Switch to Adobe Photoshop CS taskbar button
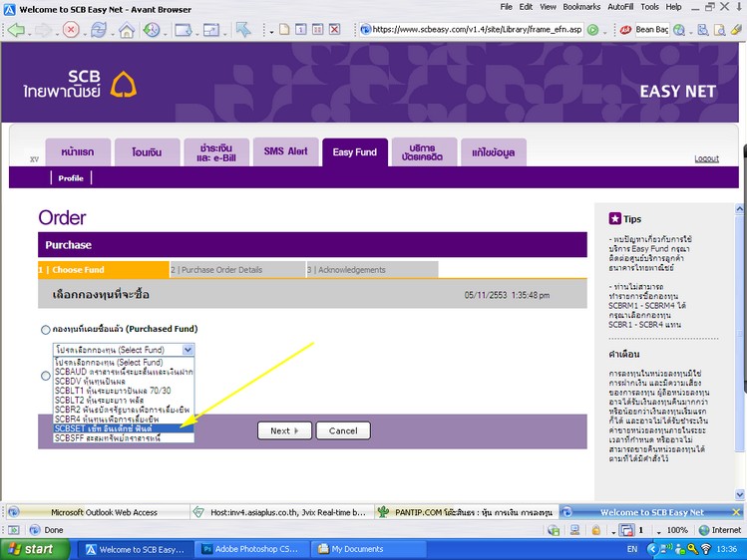Image resolution: width=747 pixels, height=560 pixels. [252, 549]
